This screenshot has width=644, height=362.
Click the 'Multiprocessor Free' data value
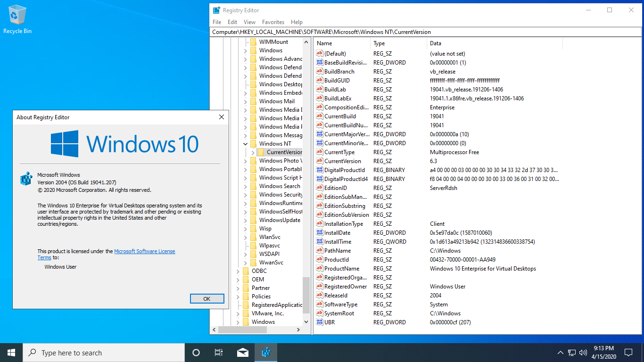coord(454,152)
